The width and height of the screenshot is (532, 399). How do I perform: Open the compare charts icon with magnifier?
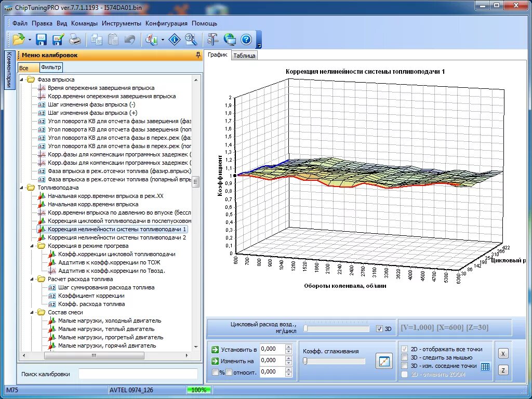[152, 39]
